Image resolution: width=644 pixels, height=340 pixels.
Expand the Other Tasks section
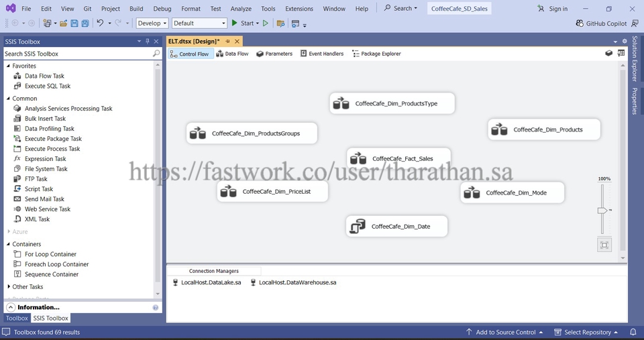click(x=8, y=287)
